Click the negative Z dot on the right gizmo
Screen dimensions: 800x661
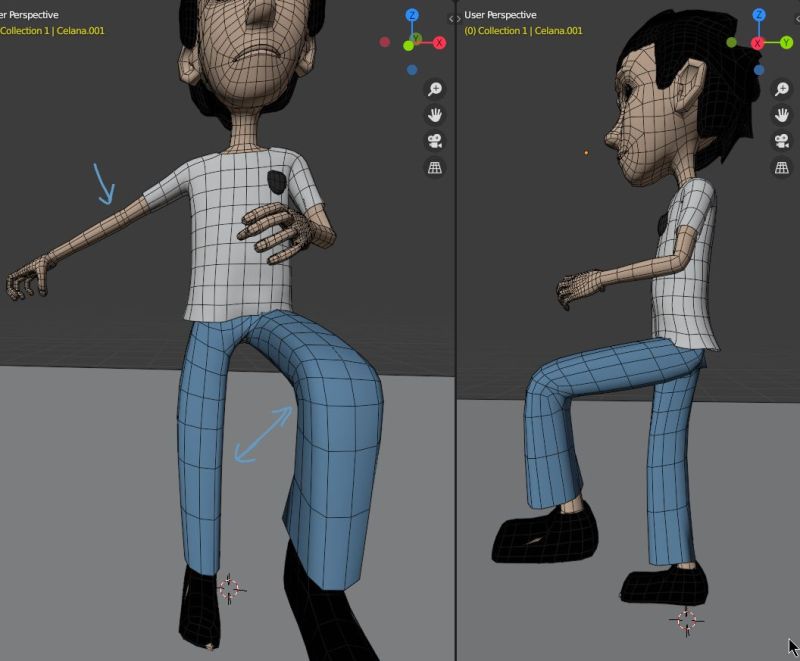pyautogui.click(x=760, y=70)
